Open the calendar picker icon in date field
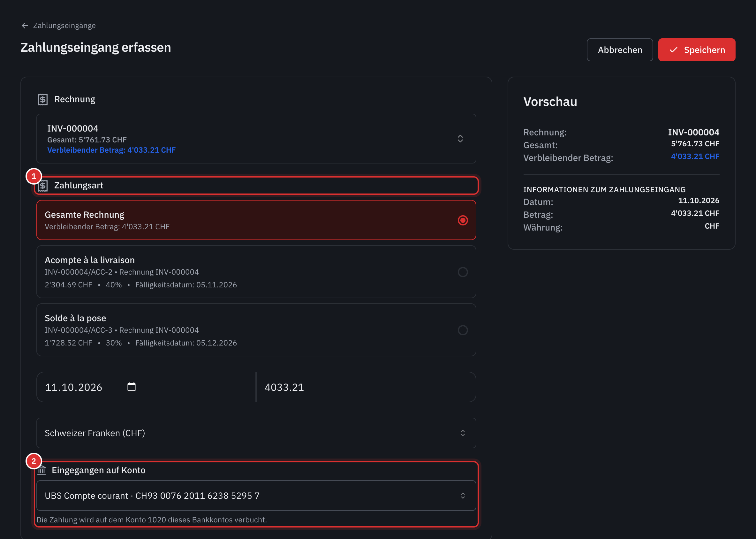756x539 pixels. tap(132, 387)
